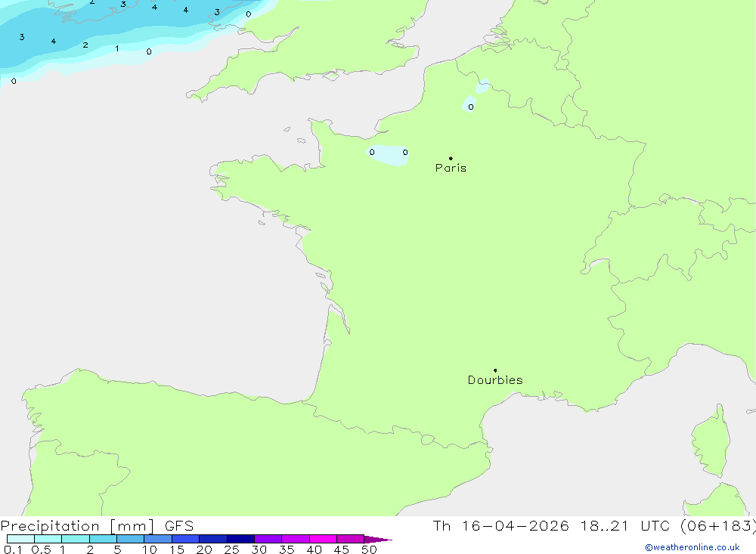
Task: Click the Dourbies city label
Action: [x=495, y=380]
